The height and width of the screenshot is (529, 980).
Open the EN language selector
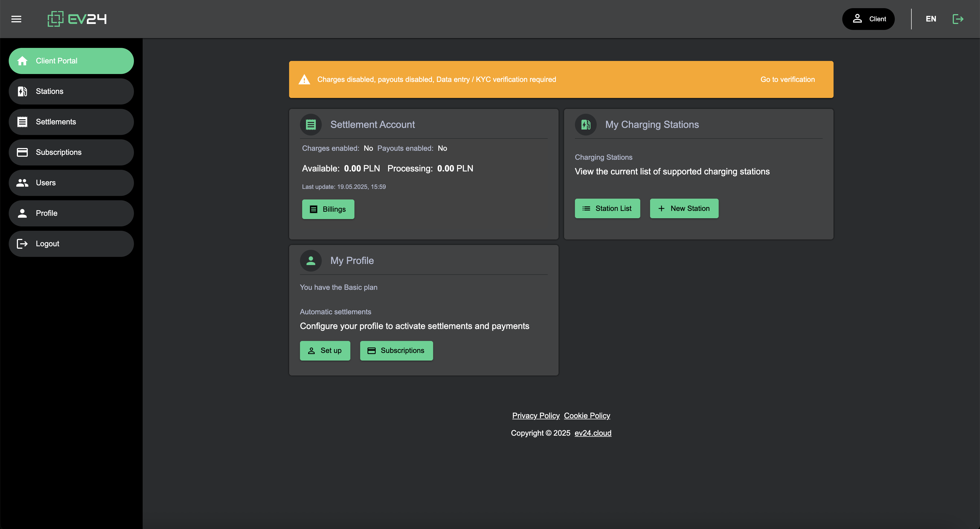click(930, 19)
